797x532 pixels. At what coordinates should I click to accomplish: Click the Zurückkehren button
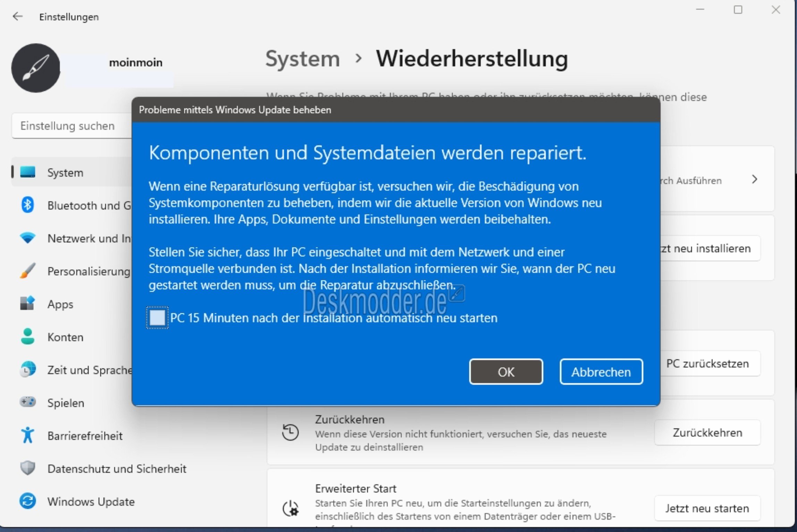pyautogui.click(x=707, y=432)
